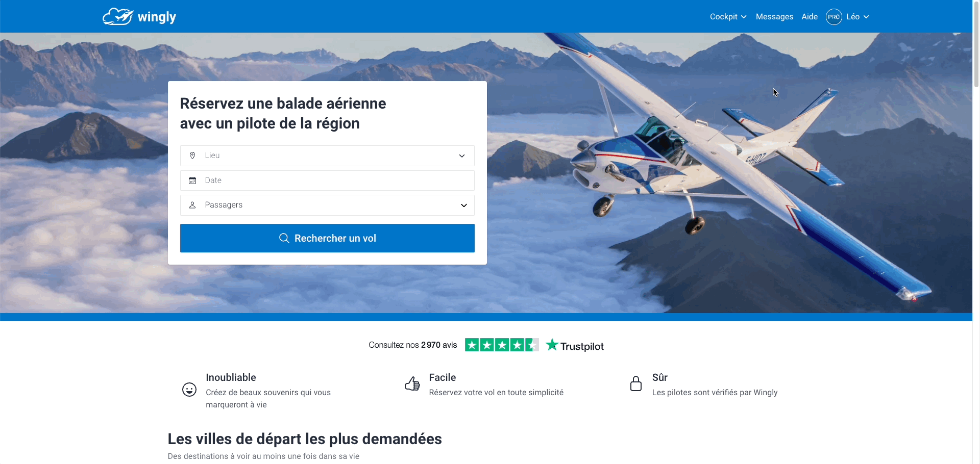Go to Aide in the navigation bar
Viewport: 980px width, 464px height.
[x=810, y=17]
